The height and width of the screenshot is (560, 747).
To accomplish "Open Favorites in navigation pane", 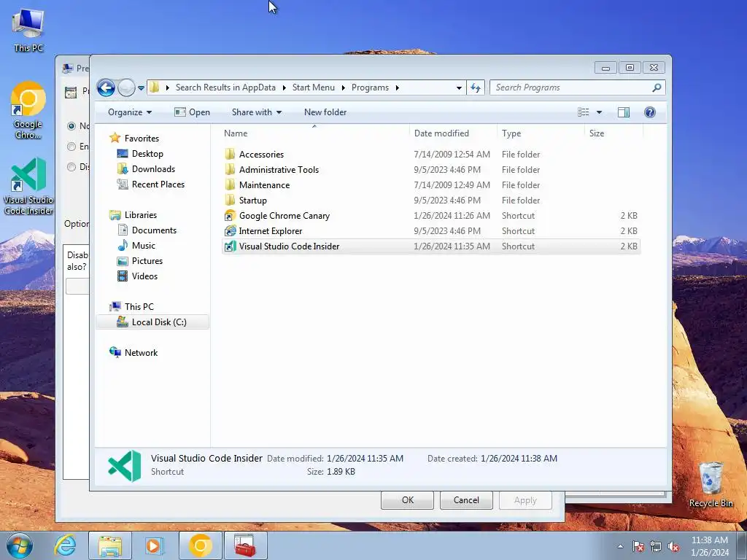I will 142,139.
